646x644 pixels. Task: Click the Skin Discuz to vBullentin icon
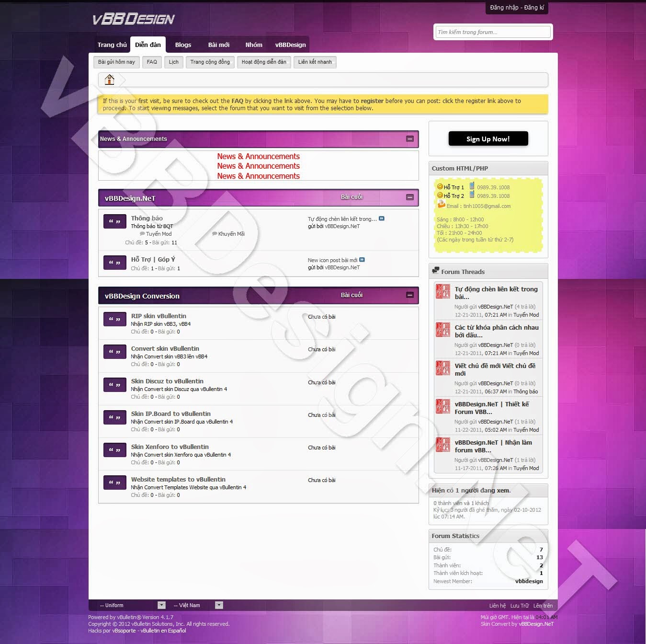coord(115,385)
